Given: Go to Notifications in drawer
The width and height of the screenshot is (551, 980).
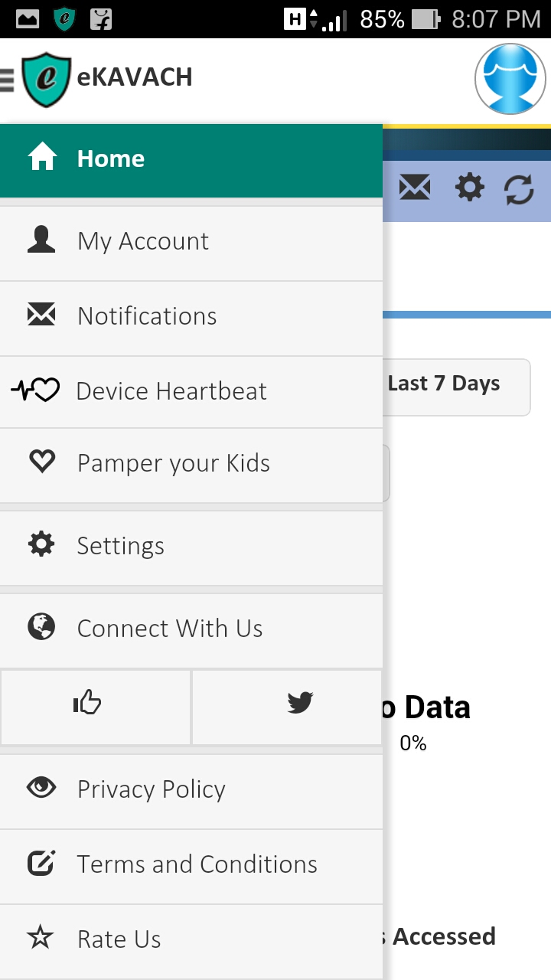Looking at the screenshot, I should pos(191,317).
